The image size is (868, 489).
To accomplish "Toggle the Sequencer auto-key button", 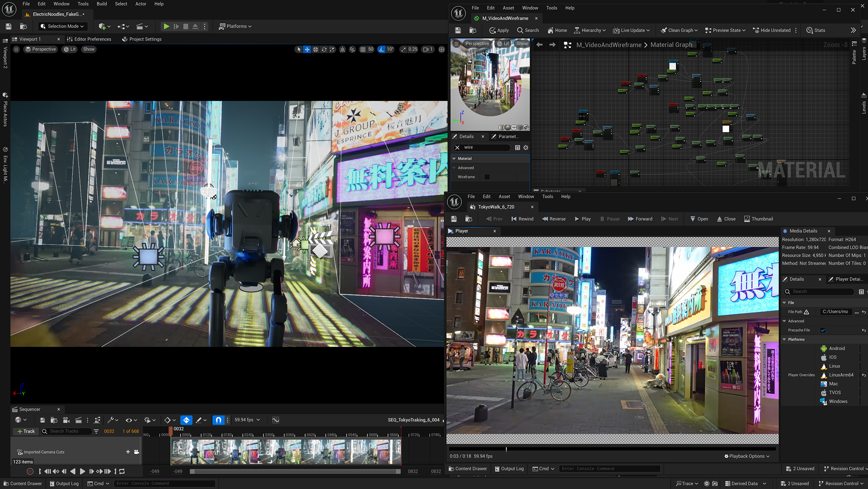I will (x=186, y=420).
